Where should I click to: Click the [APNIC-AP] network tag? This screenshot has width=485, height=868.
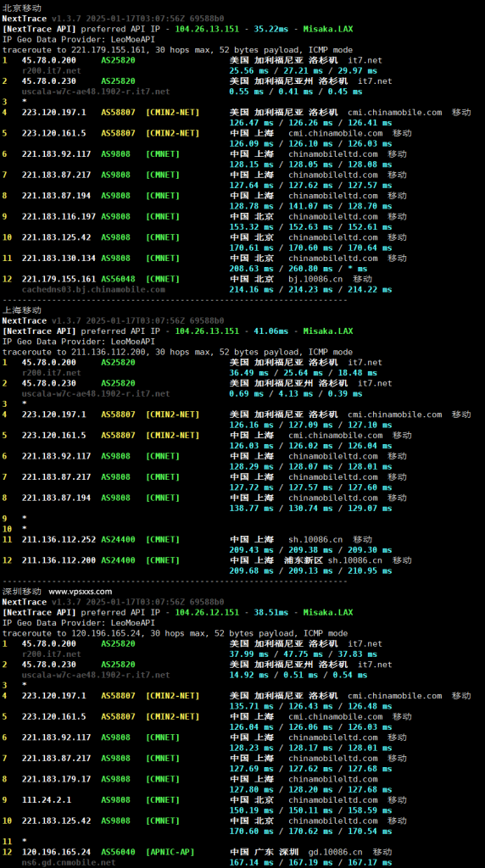(x=170, y=852)
